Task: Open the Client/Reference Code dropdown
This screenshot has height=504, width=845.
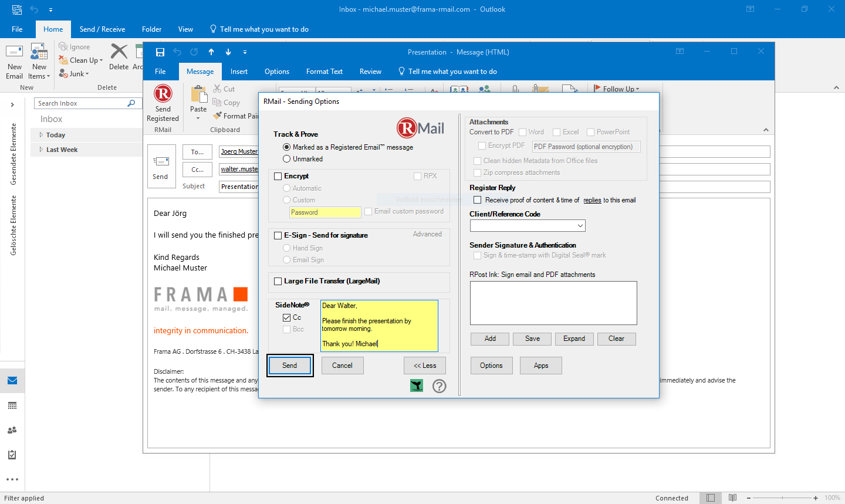Action: tap(580, 226)
